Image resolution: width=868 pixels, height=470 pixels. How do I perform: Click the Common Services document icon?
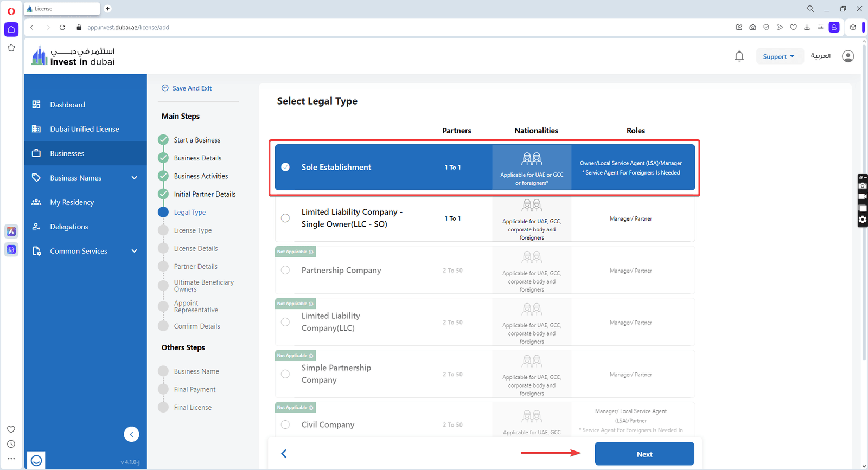(36, 251)
